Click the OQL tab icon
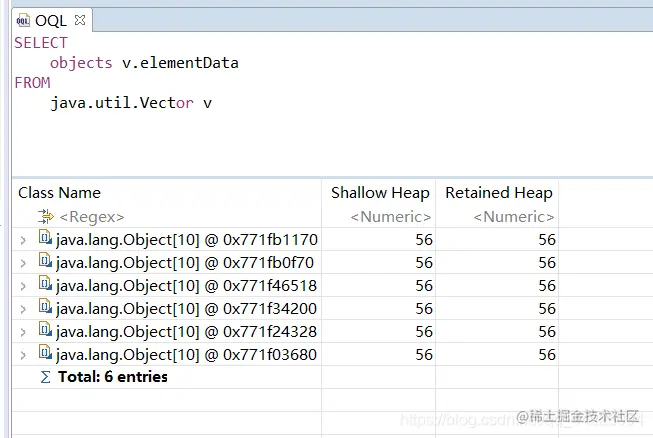Viewport: 653px width, 438px height. tap(23, 20)
